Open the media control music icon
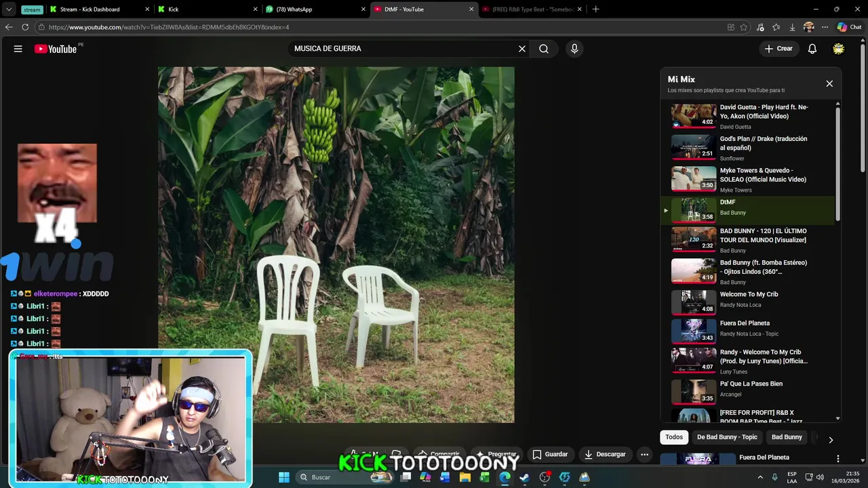 point(760,27)
